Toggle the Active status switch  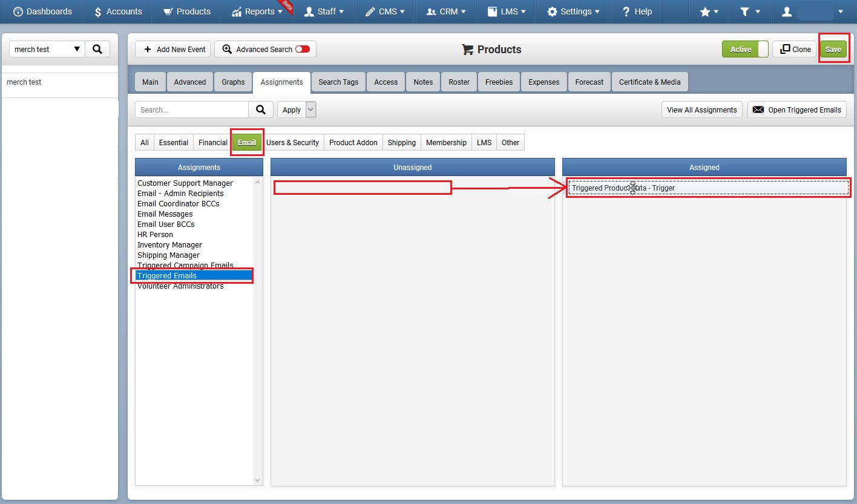click(x=745, y=50)
